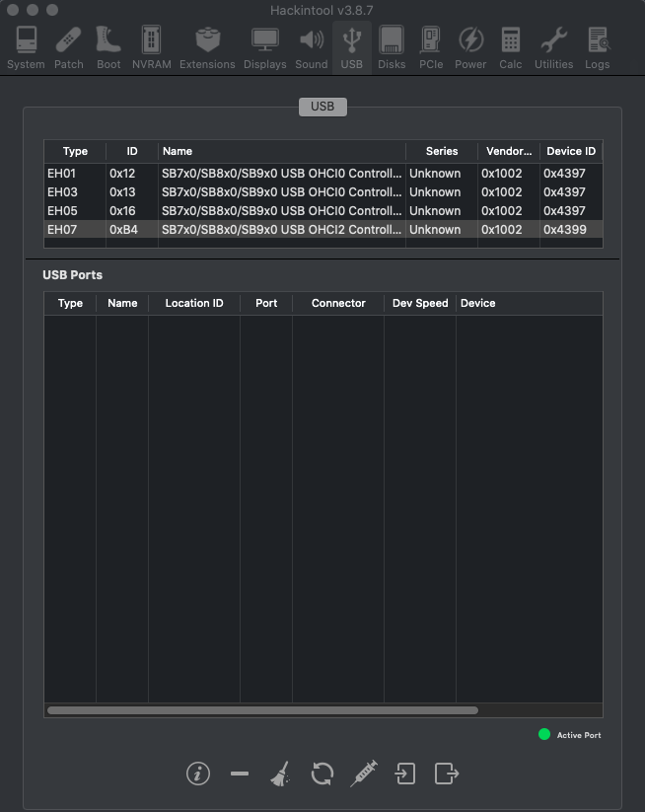This screenshot has height=812, width=645.
Task: Open the Sound section
Action: (x=312, y=47)
